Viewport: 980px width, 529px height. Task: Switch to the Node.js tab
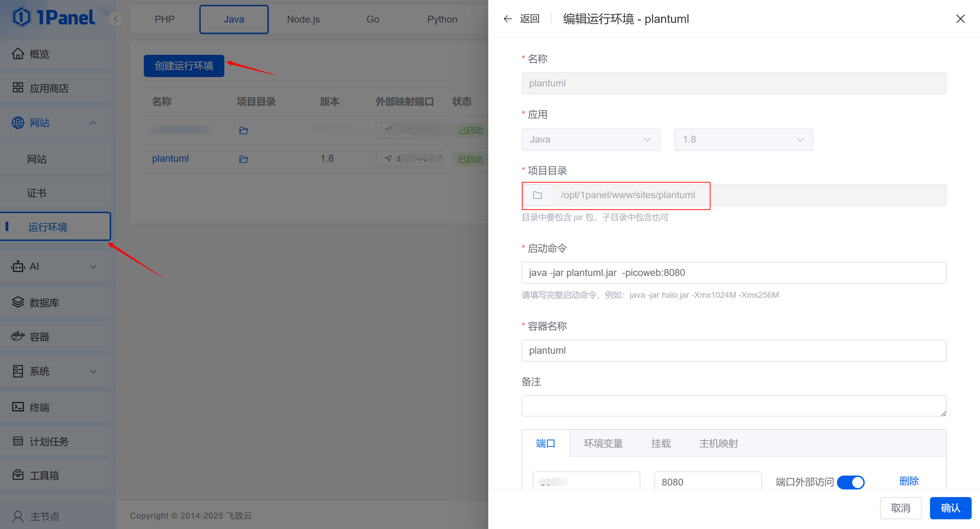(303, 19)
